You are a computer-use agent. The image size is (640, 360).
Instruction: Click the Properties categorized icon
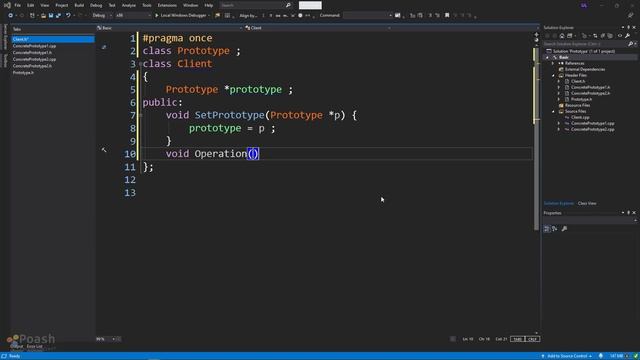[547, 229]
